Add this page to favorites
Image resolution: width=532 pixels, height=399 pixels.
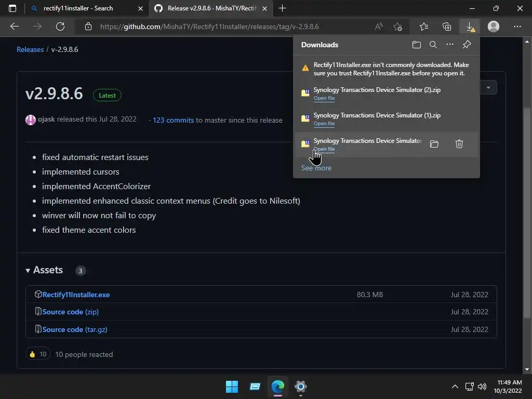pos(397,26)
